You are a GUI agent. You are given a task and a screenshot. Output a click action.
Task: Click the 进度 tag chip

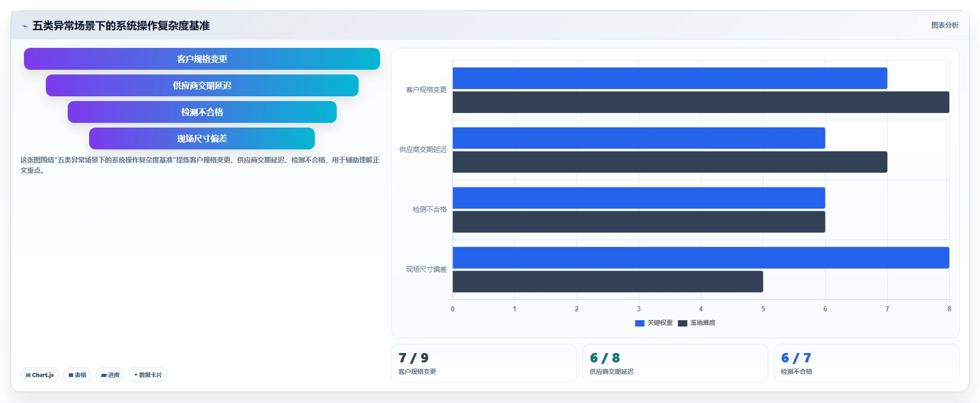(x=110, y=375)
